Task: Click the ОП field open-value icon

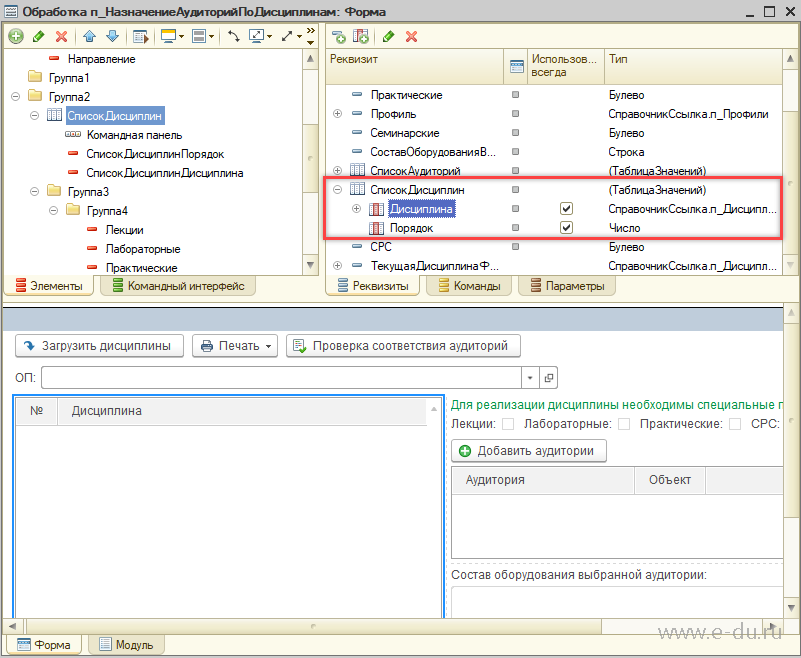Action: (549, 378)
